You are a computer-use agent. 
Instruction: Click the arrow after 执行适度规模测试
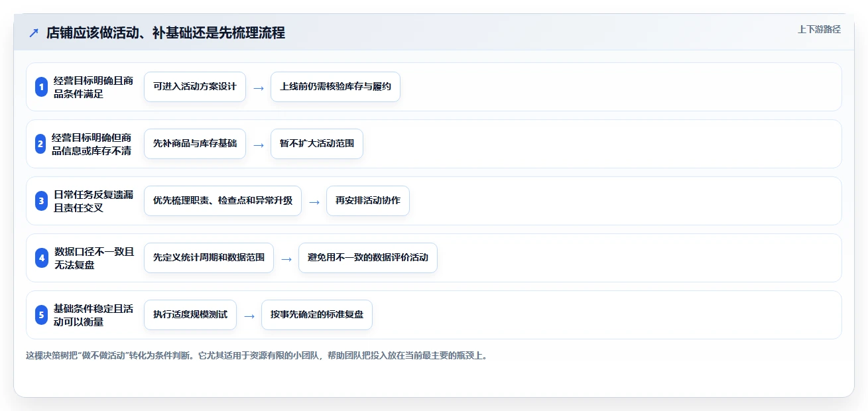pyautogui.click(x=249, y=316)
